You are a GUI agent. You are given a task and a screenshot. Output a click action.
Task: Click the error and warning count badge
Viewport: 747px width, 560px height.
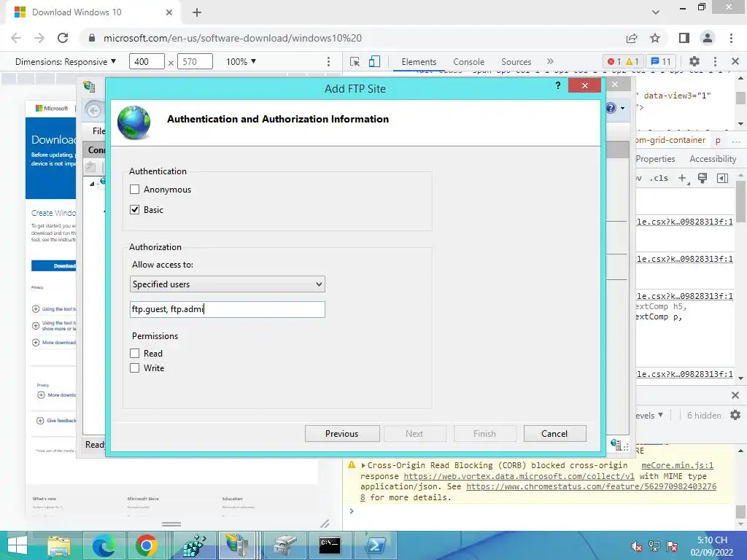pos(623,61)
